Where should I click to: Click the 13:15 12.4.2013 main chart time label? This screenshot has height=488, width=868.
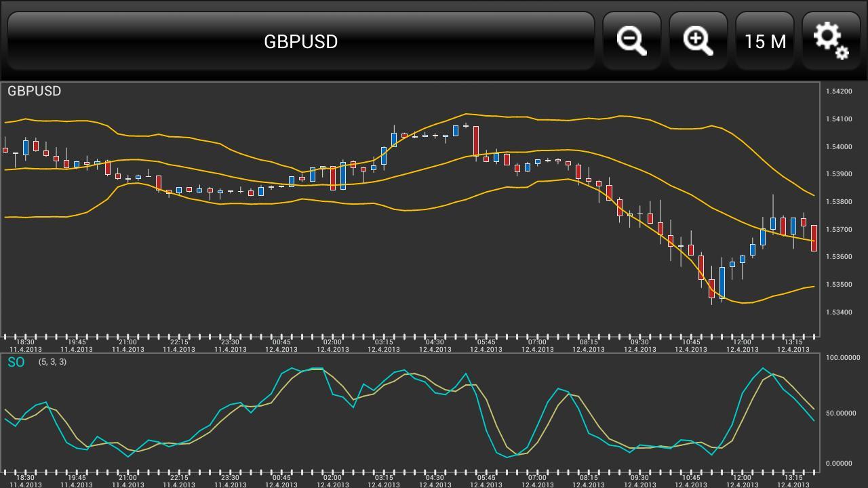tap(793, 346)
